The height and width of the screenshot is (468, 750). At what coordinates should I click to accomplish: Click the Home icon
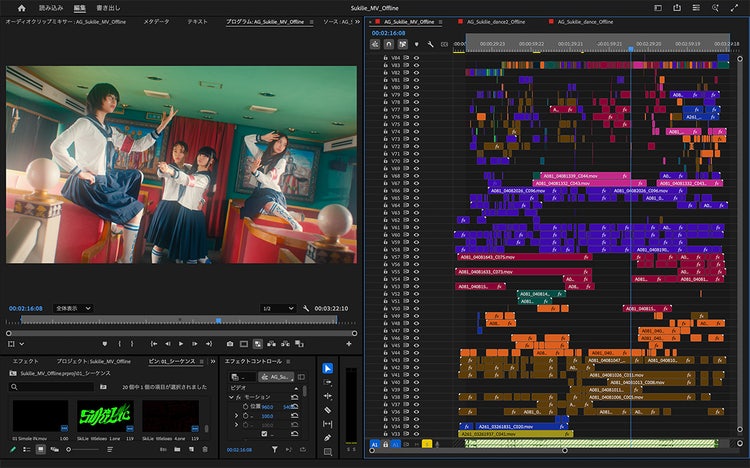coord(21,7)
